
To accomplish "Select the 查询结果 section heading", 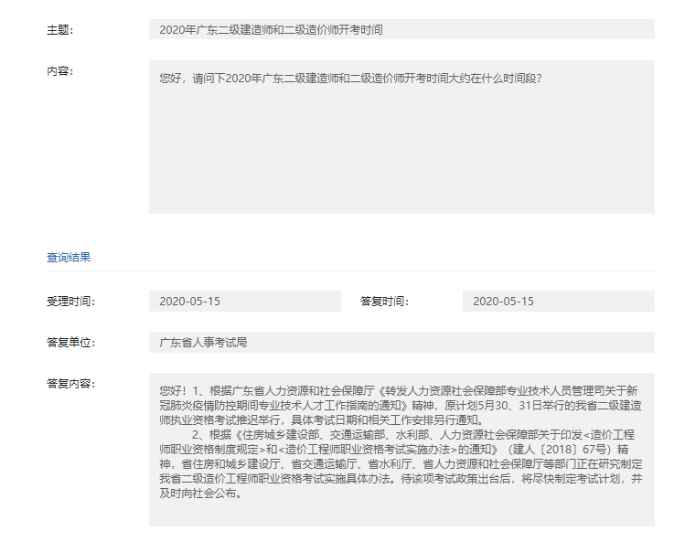I will pos(69,257).
